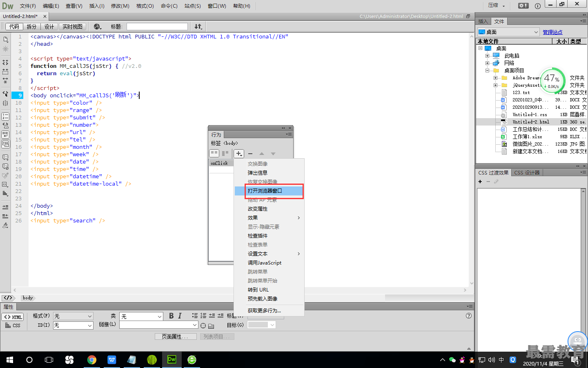588x368 pixels.
Task: Open Format dropdown in Properties
Action: point(73,316)
